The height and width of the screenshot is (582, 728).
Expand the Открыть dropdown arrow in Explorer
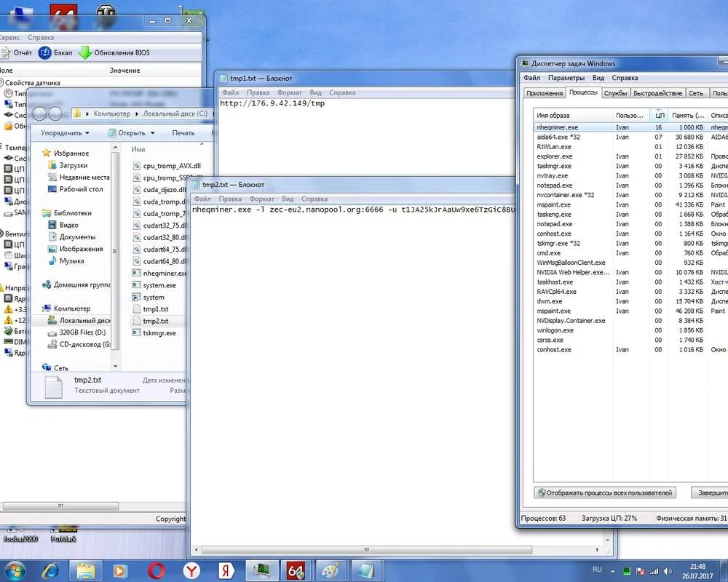click(152, 133)
